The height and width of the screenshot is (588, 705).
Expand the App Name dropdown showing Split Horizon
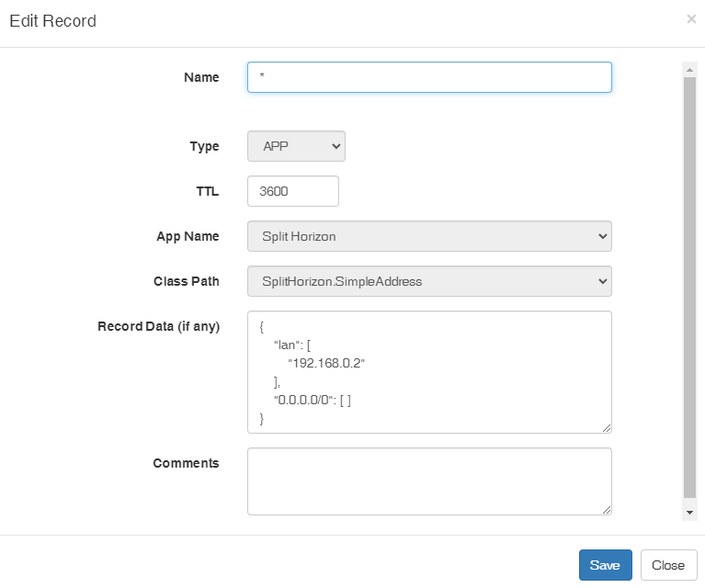point(429,236)
